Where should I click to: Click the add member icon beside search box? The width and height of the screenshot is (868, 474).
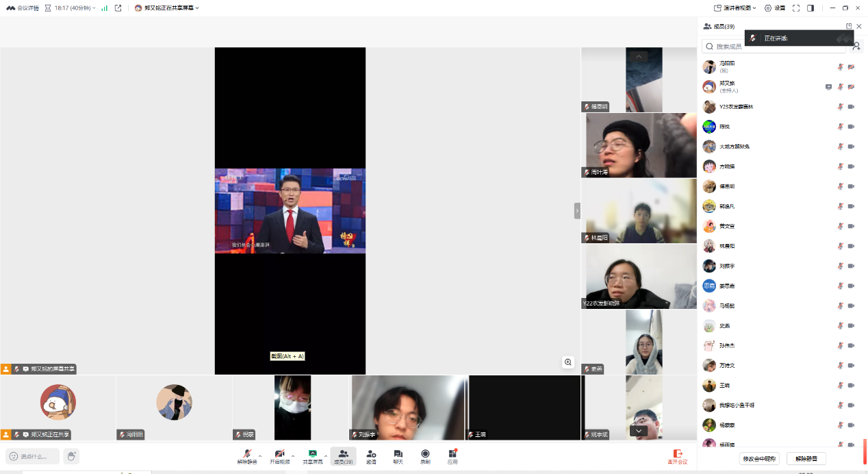[x=856, y=47]
